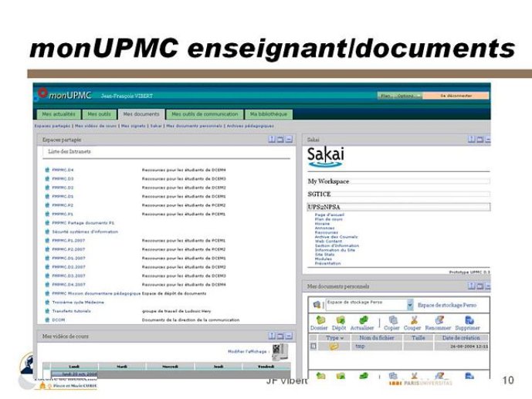
Task: Click the Couper scissors icon
Action: coord(414,320)
